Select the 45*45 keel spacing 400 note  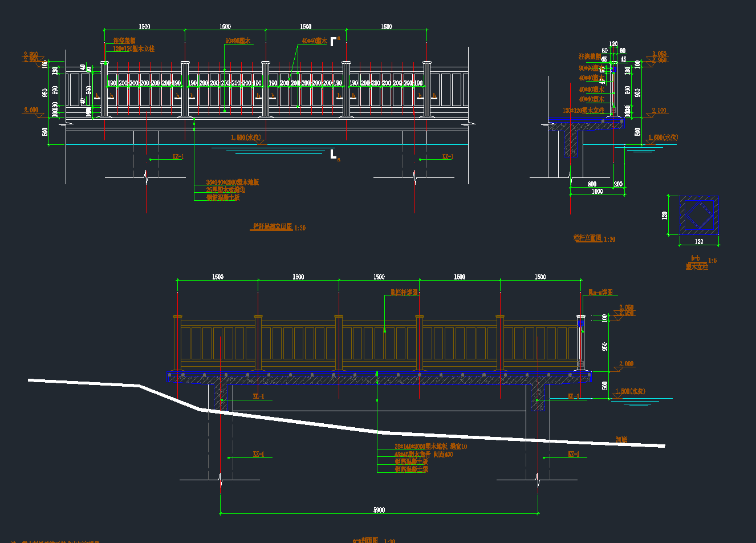coord(424,454)
